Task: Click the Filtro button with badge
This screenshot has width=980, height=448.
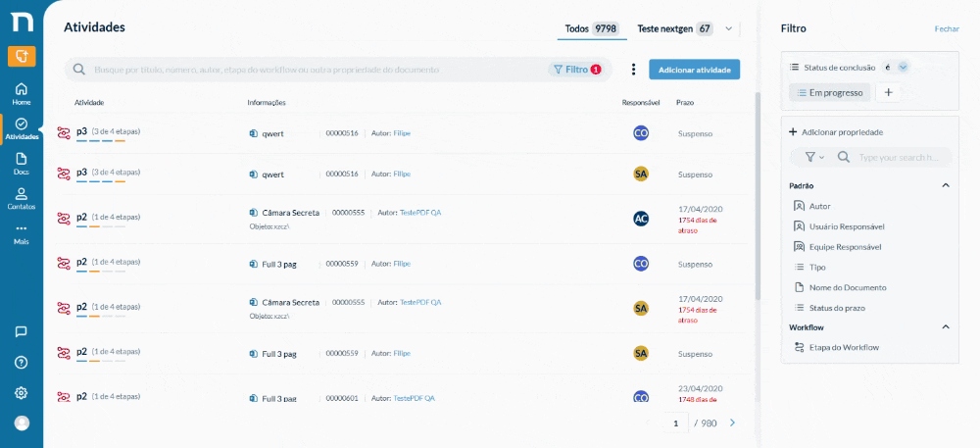Action: [577, 70]
